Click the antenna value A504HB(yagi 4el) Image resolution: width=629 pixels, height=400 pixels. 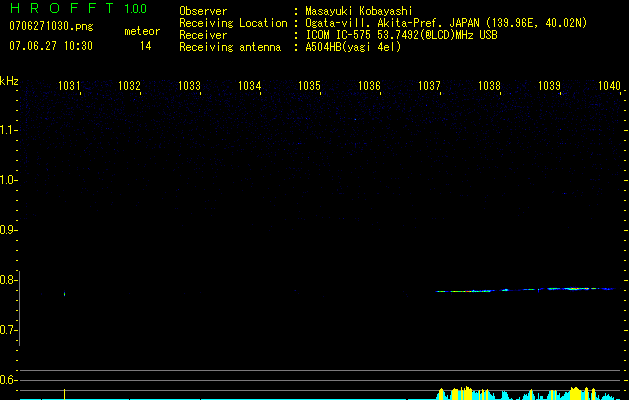pos(353,47)
